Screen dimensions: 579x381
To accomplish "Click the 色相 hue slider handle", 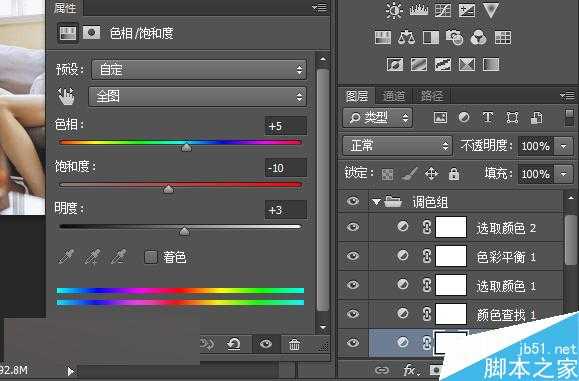I will (x=186, y=147).
